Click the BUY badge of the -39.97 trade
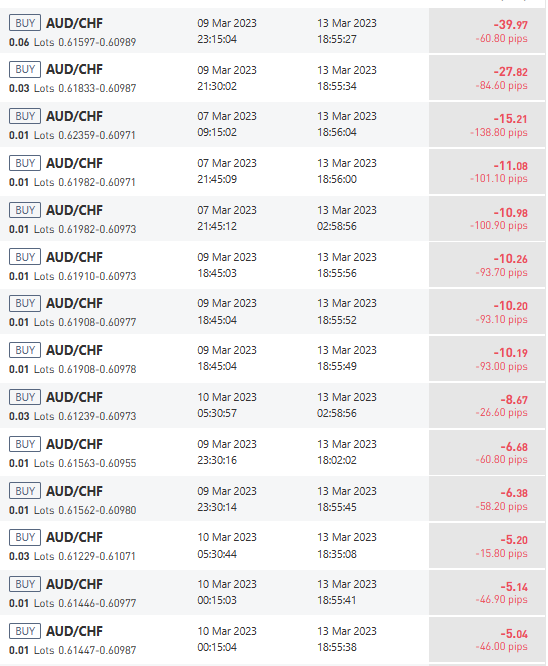The width and height of the screenshot is (548, 666). coord(25,23)
